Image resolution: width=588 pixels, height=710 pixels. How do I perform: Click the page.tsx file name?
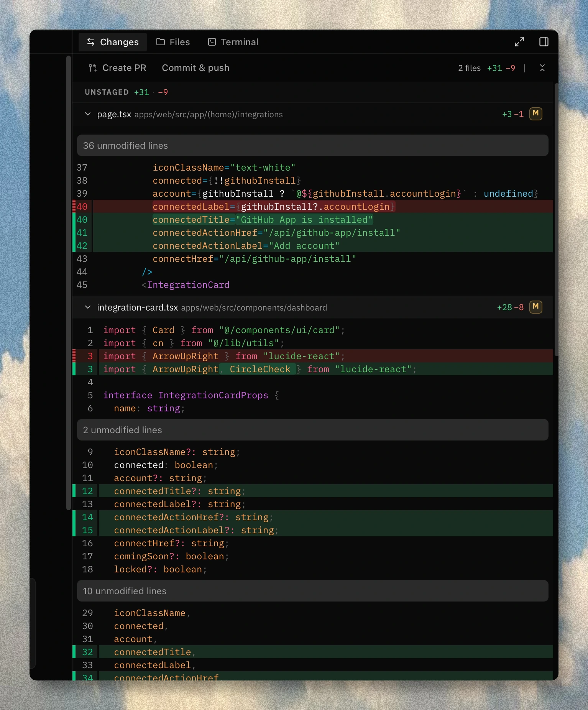point(114,114)
